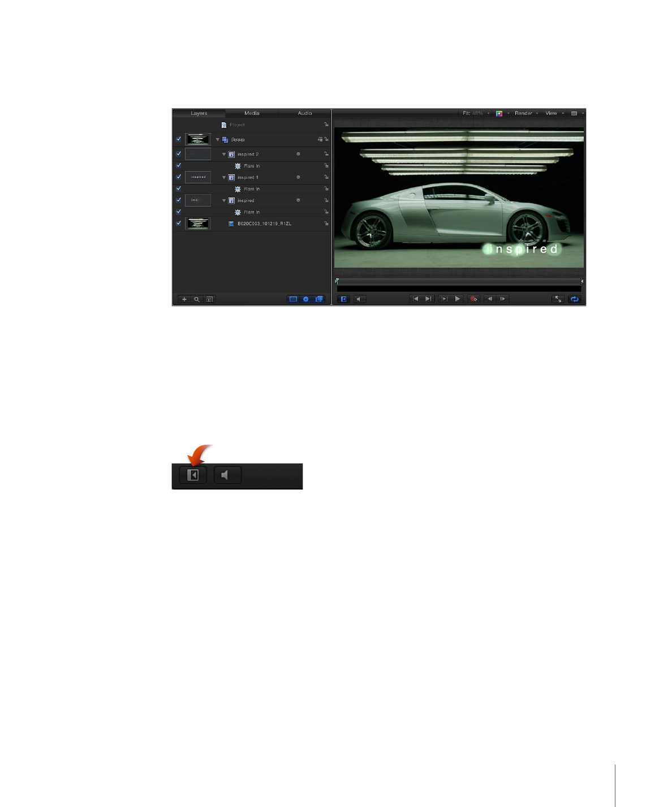This screenshot has height=807, width=672.
Task: Open the Render pop-up menu
Action: point(526,113)
